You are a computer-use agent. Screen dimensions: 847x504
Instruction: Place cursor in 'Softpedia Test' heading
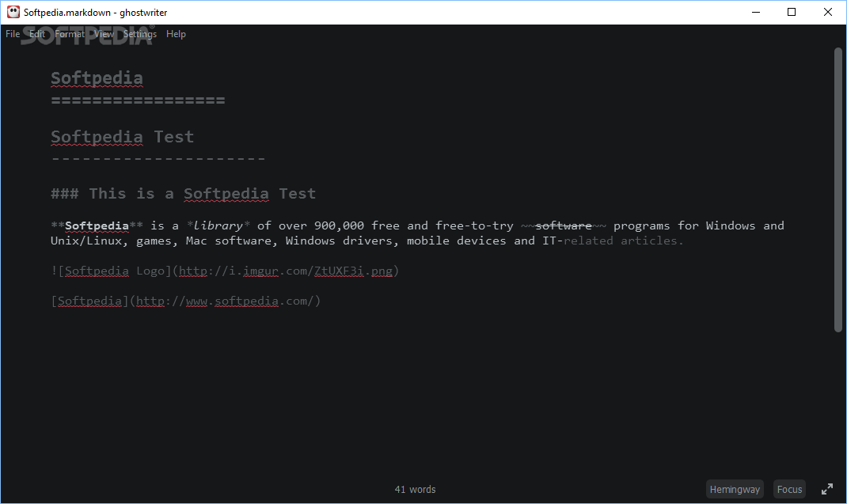tap(122, 137)
